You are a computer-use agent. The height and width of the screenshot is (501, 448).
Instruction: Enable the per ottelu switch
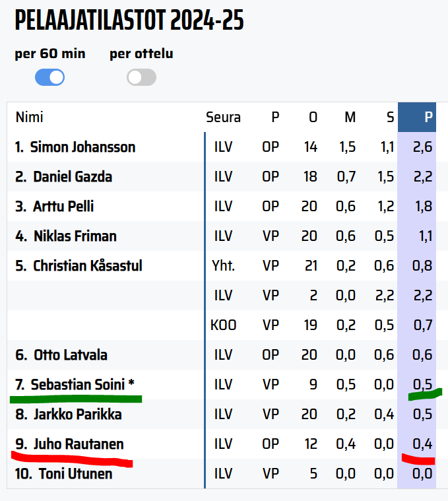tap(141, 77)
